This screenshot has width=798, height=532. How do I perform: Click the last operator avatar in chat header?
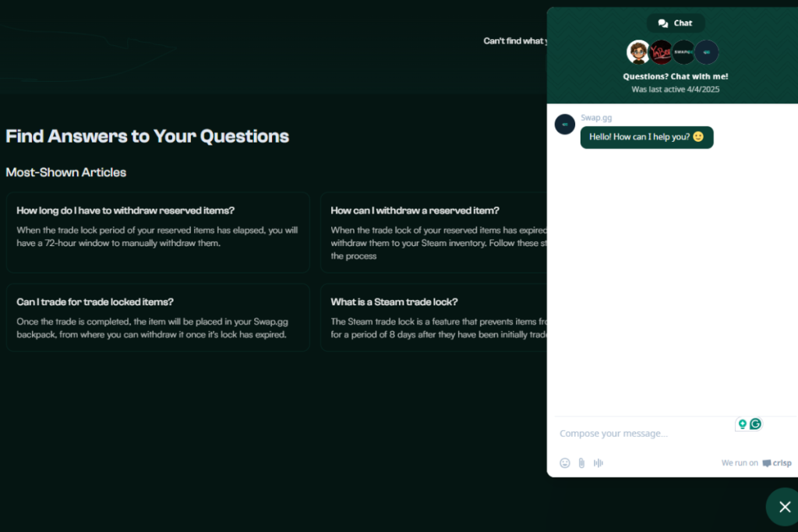coord(706,52)
